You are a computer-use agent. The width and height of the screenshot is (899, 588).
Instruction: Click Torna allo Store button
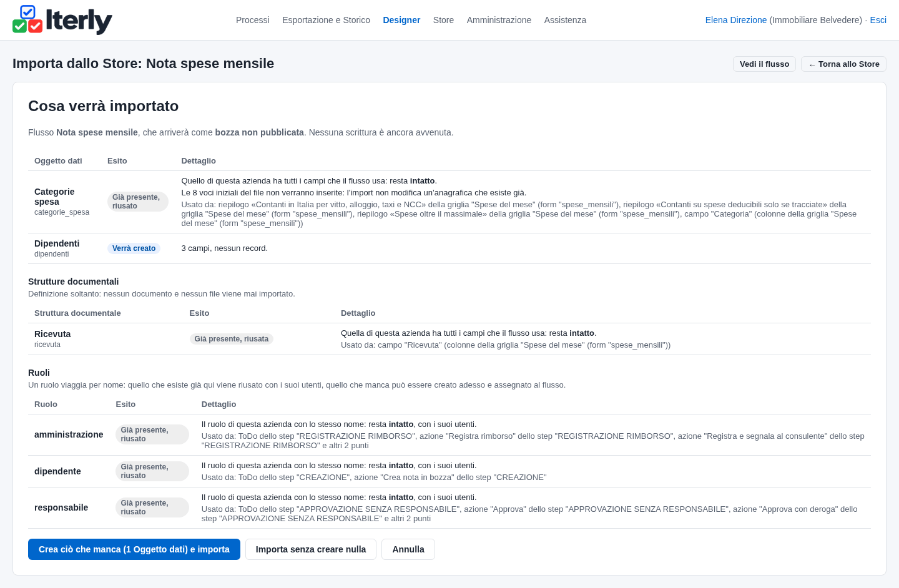pos(843,64)
